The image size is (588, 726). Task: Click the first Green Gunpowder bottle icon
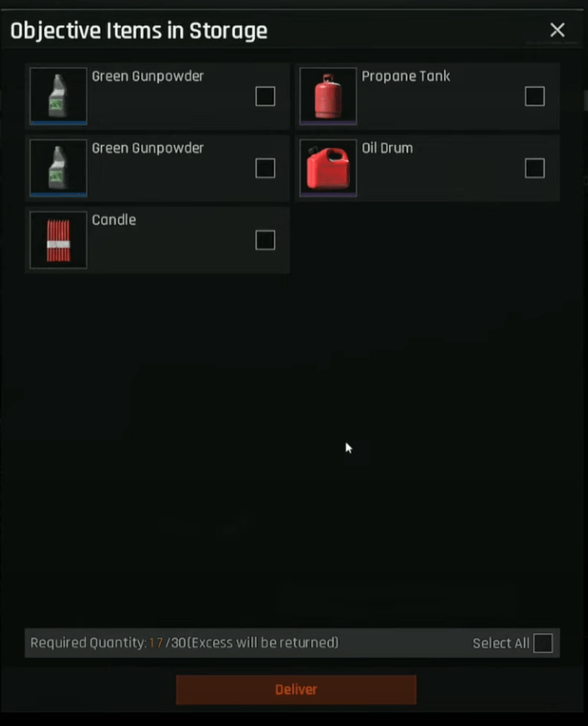58,97
